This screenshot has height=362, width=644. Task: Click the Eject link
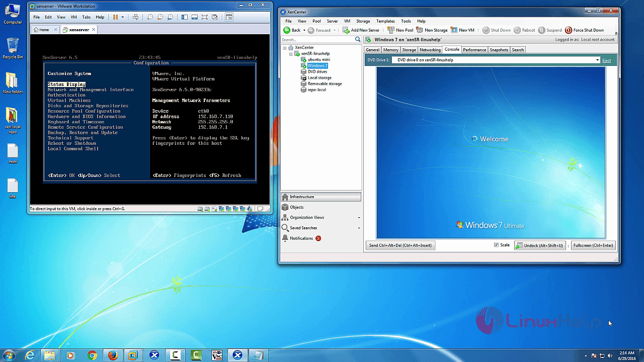pos(606,60)
